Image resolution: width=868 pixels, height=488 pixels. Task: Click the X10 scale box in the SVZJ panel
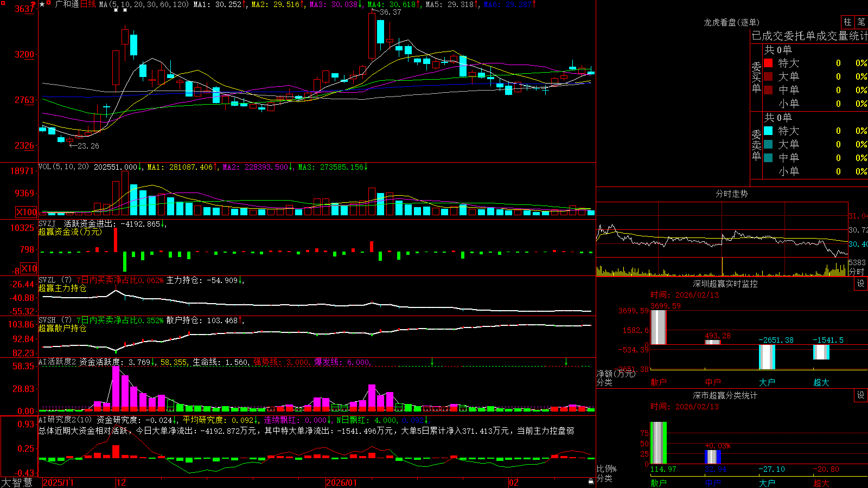pyautogui.click(x=29, y=268)
